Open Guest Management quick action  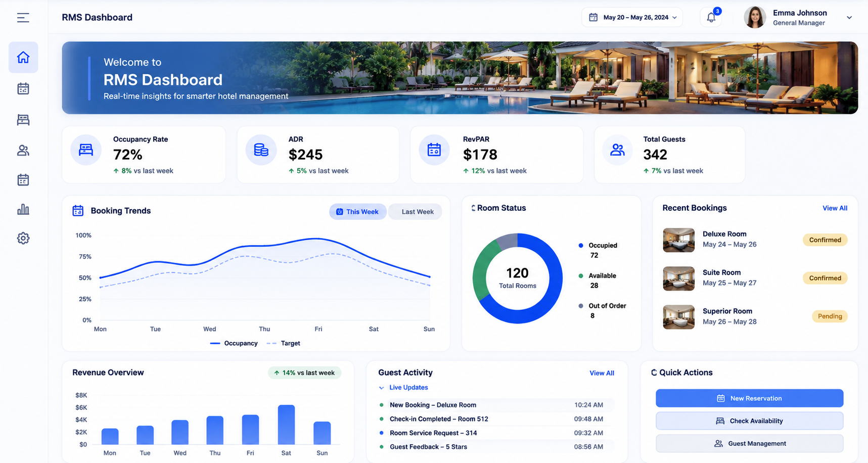[x=749, y=444]
